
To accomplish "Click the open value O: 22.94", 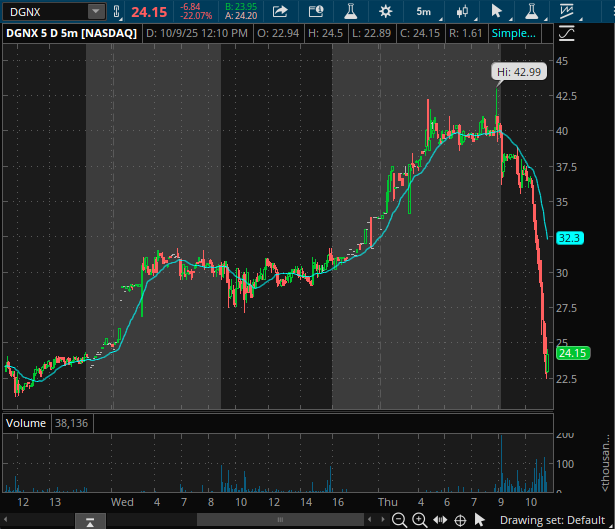I will (278, 33).
